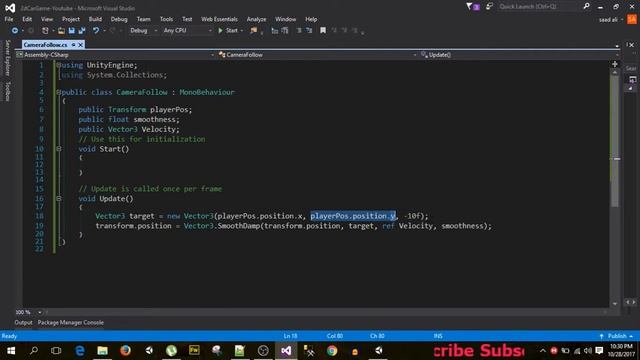Collapse the CameraFollow class outline

point(59,92)
